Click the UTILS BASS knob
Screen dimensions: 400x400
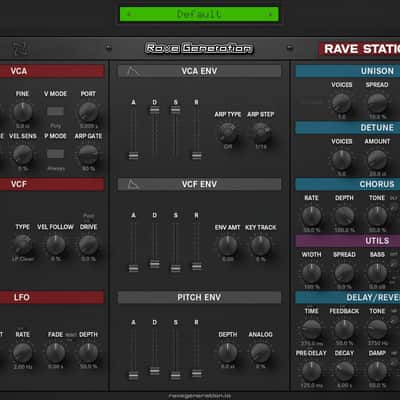377,273
